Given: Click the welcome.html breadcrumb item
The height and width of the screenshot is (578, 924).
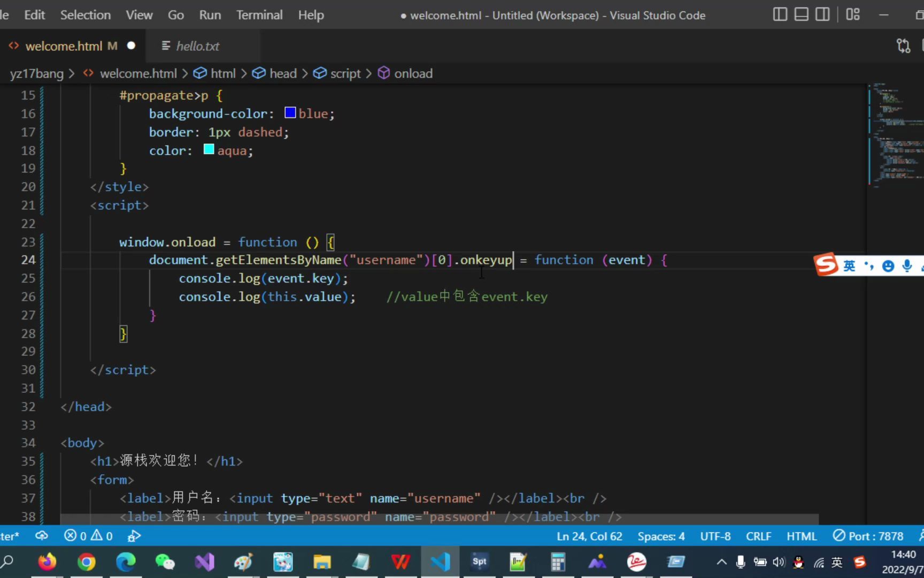Looking at the screenshot, I should pos(138,73).
